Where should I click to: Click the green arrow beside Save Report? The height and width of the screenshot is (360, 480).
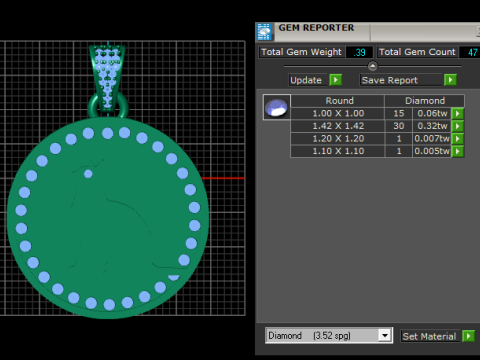pyautogui.click(x=450, y=80)
